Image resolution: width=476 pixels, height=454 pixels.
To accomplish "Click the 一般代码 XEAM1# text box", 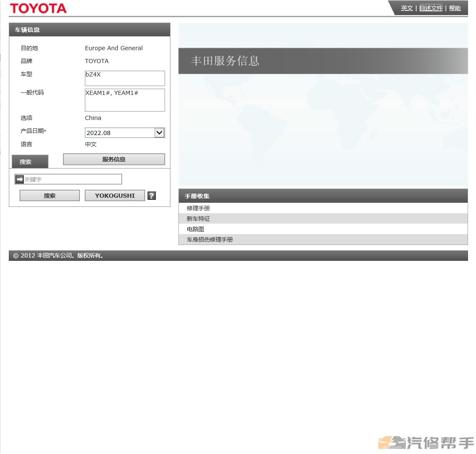I will pyautogui.click(x=125, y=100).
